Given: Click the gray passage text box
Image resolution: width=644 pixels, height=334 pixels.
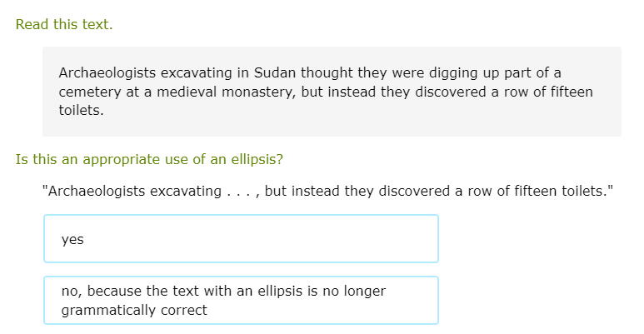Looking at the screenshot, I should 332,92.
